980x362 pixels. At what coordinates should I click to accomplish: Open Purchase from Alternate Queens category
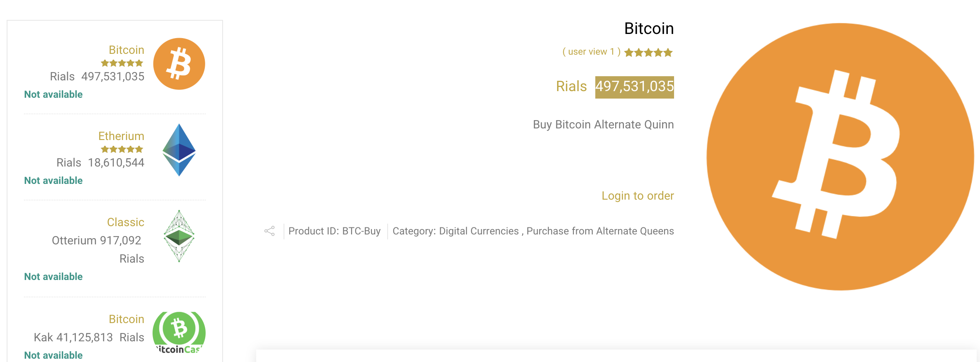[600, 231]
